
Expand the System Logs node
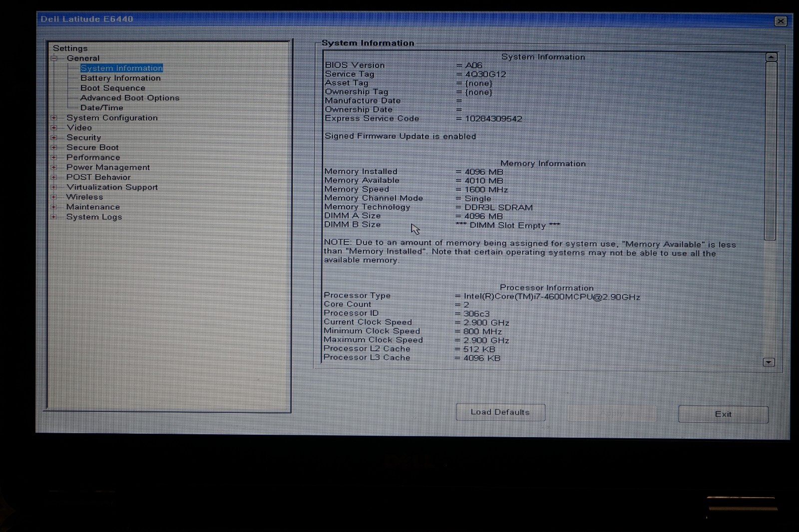tap(54, 217)
